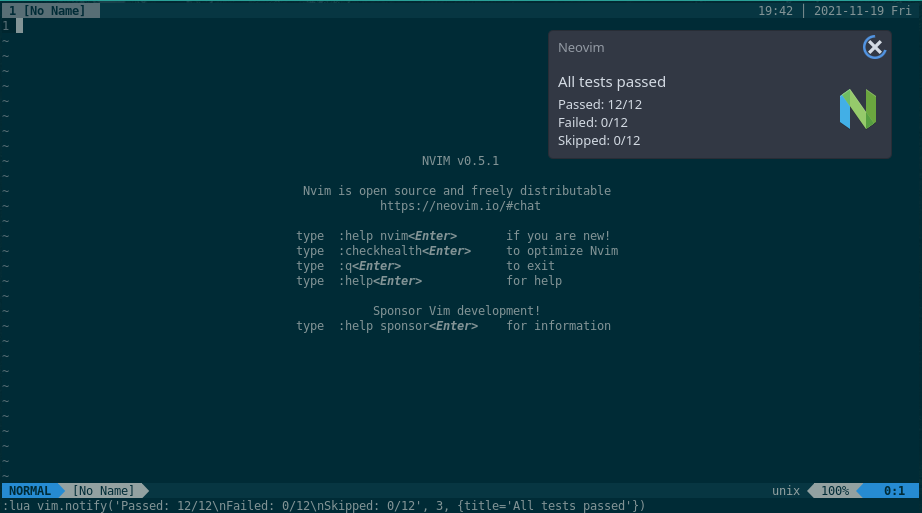Click the 'NVIM v0.5.1' version text
This screenshot has width=922, height=513.
pos(460,161)
